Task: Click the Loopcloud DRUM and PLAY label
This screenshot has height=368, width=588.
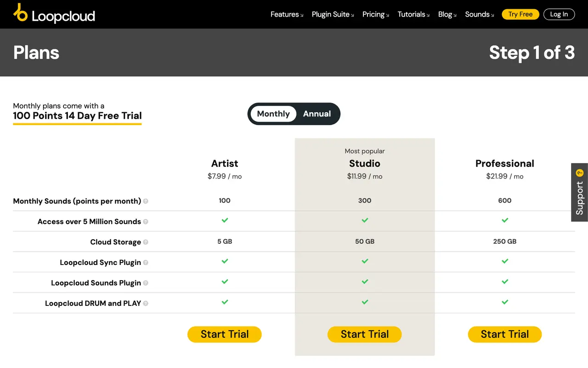Action: coord(93,304)
